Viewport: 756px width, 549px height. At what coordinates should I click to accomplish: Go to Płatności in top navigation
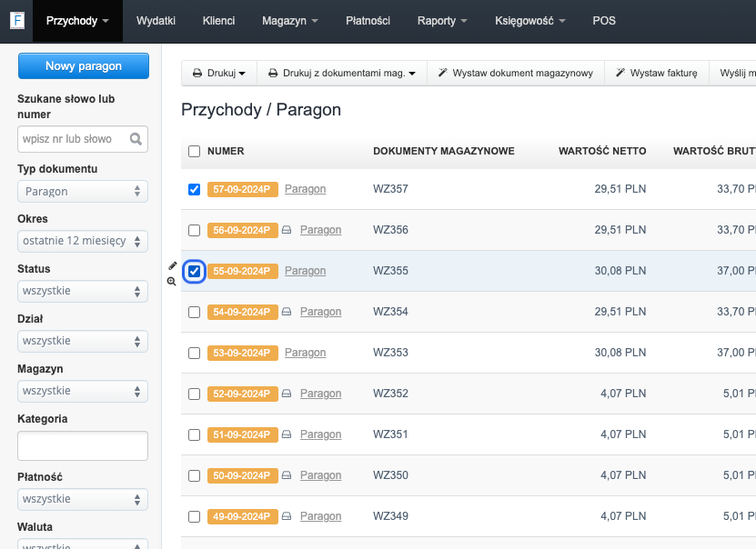tap(368, 21)
